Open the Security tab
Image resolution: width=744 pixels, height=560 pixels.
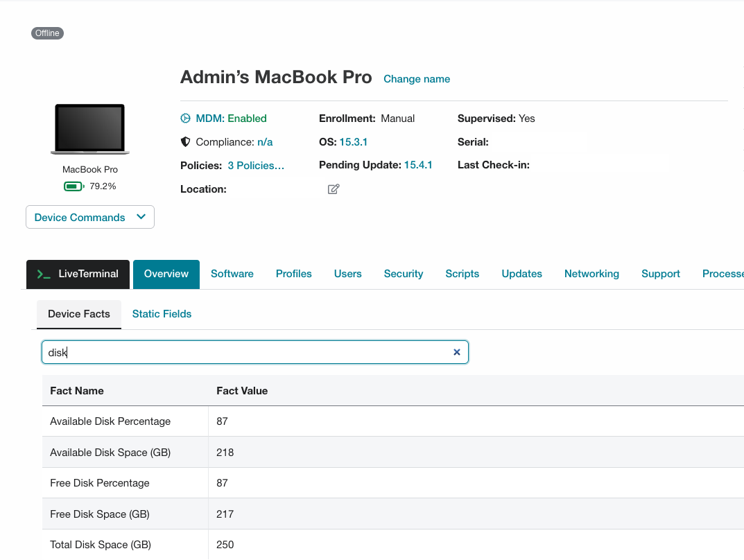pyautogui.click(x=404, y=274)
